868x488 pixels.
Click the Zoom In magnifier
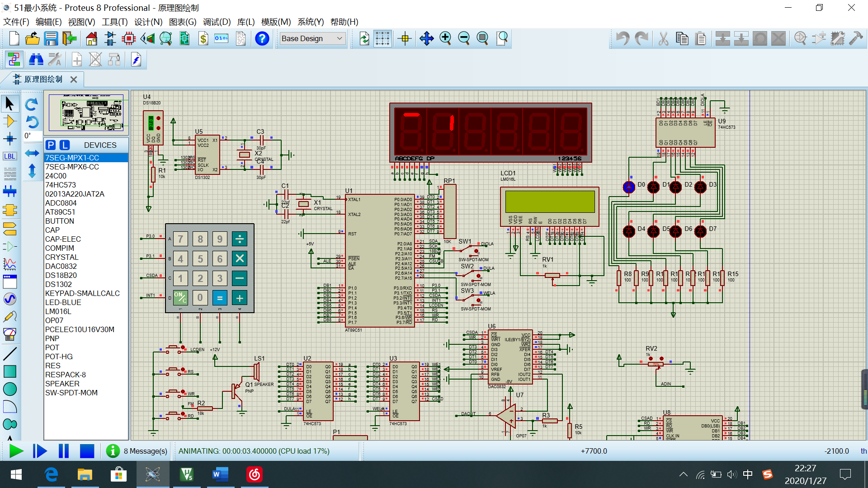pos(445,39)
